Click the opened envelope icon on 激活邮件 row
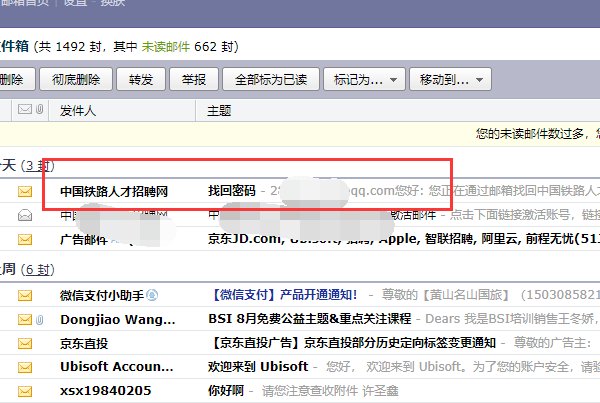This screenshot has height=403, width=600. coord(25,215)
